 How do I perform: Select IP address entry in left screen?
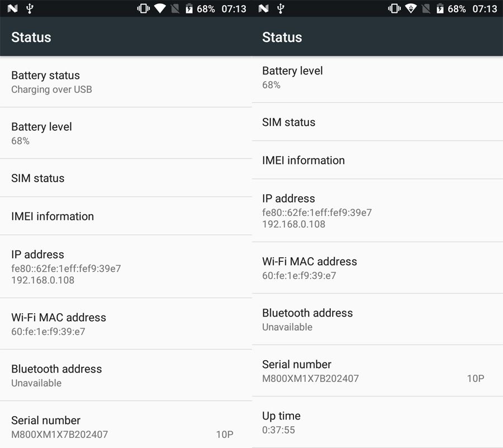[x=126, y=266]
